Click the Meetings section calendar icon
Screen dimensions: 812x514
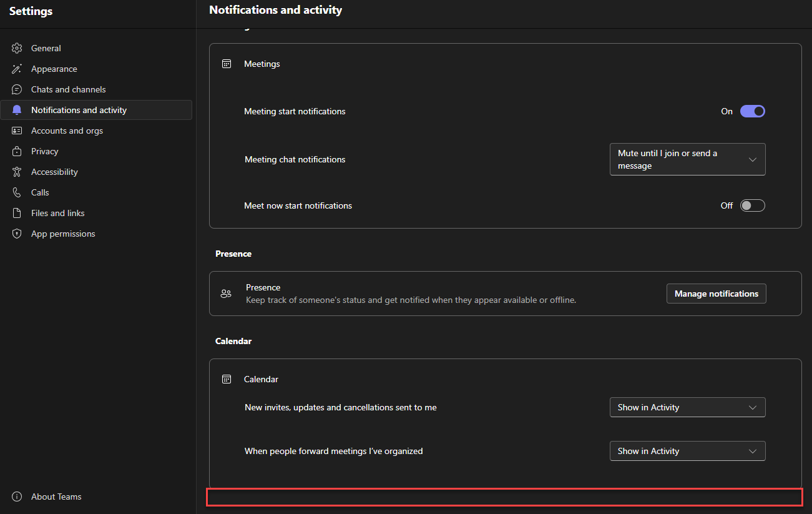point(226,63)
